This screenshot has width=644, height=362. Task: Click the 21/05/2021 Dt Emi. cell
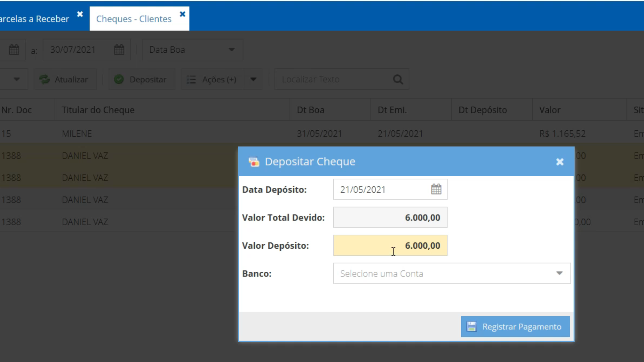[x=400, y=133]
